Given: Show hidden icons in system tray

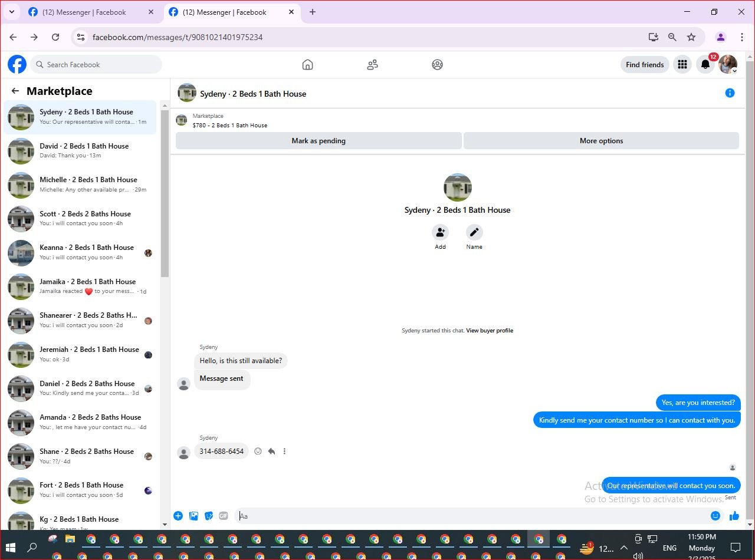Looking at the screenshot, I should click(623, 548).
